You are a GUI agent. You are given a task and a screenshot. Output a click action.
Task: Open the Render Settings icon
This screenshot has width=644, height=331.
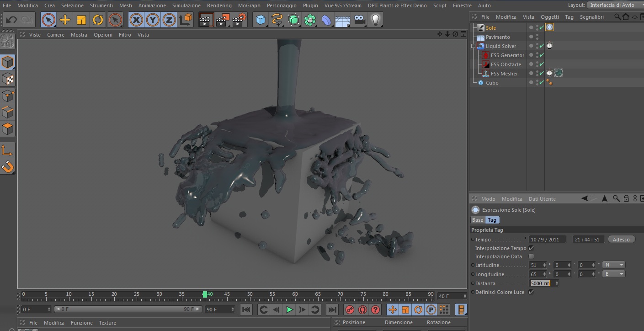click(239, 20)
